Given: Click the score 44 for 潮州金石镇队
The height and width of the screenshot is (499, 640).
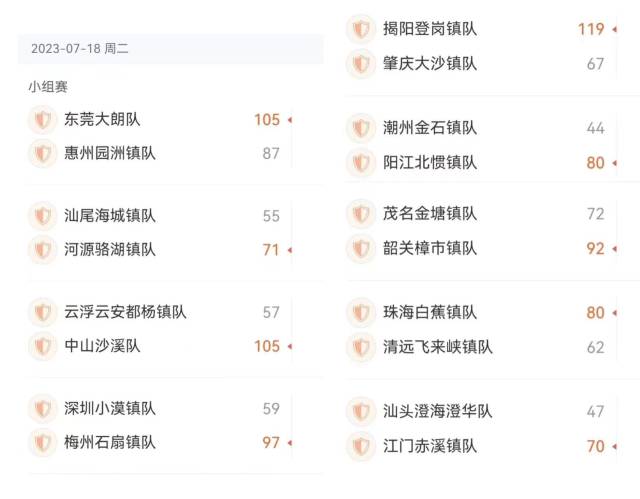Looking at the screenshot, I should [x=596, y=128].
